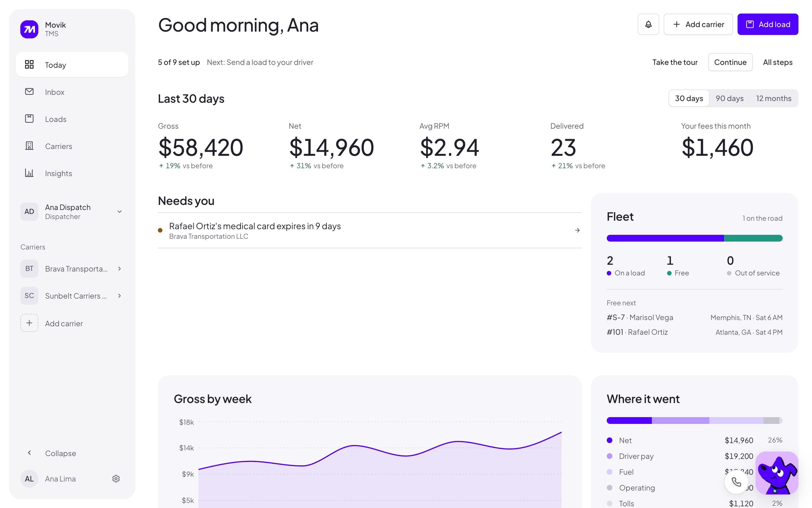Viewport: 812px width, 508px height.
Task: Click the #S-7 Marisol Vega row
Action: [694, 317]
